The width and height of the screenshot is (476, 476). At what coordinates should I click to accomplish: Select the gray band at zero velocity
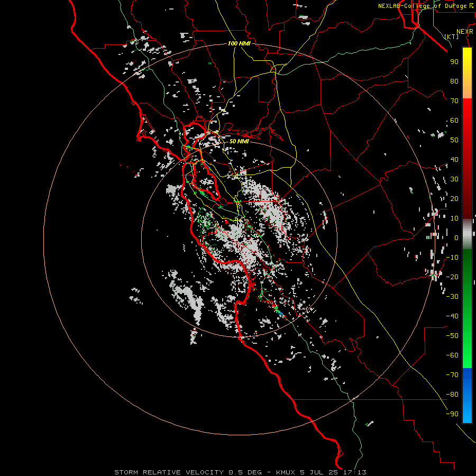(x=467, y=234)
